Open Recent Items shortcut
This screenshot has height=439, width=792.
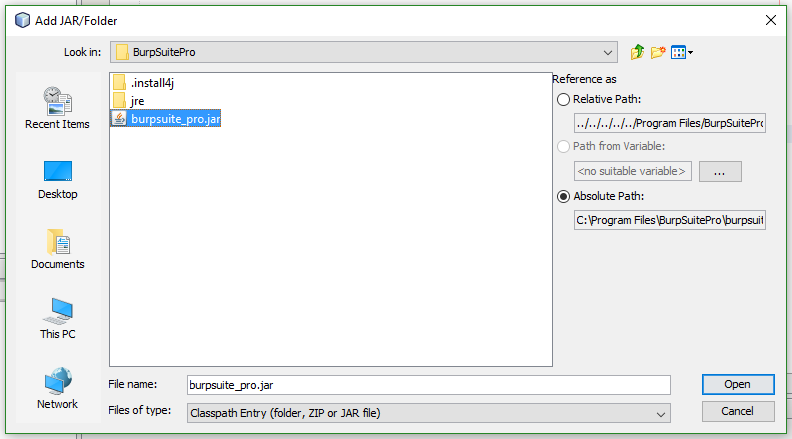pos(57,108)
